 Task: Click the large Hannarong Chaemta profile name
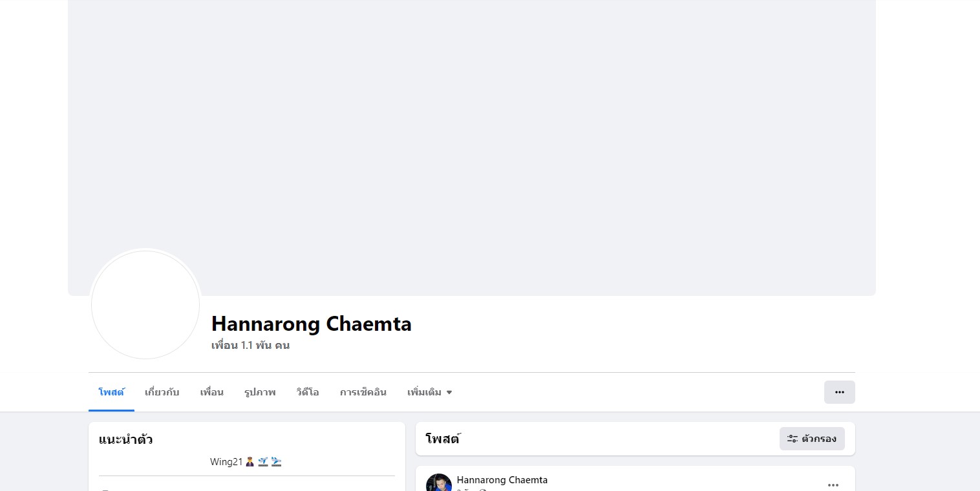tap(312, 324)
